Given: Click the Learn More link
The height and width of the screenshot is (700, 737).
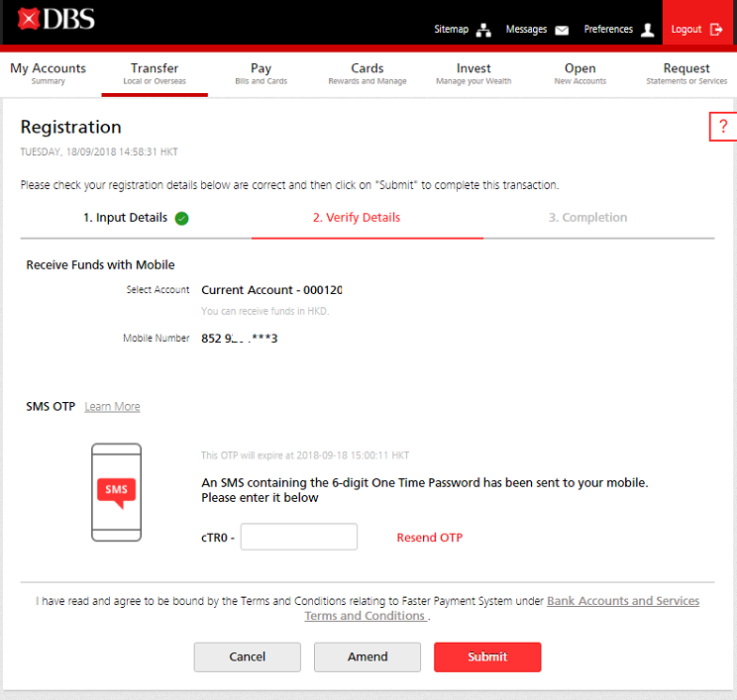Looking at the screenshot, I should click(112, 407).
